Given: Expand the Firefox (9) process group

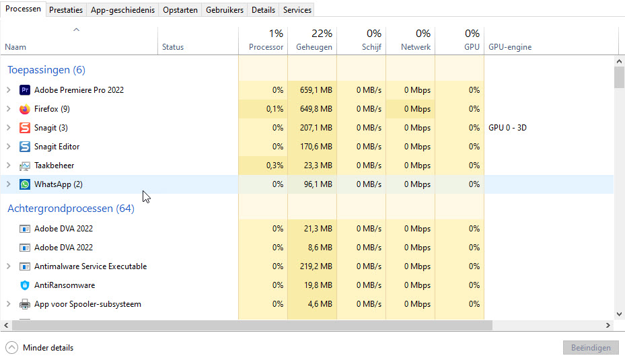Looking at the screenshot, I should point(8,109).
